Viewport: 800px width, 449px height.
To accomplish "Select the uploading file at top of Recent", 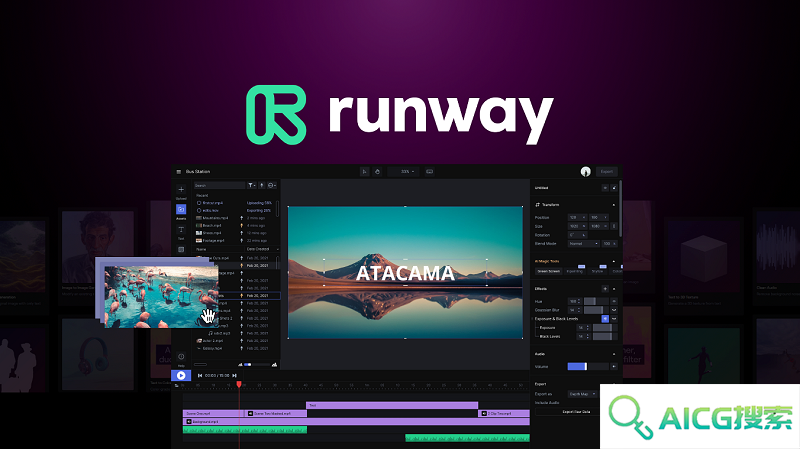I will tap(235, 203).
